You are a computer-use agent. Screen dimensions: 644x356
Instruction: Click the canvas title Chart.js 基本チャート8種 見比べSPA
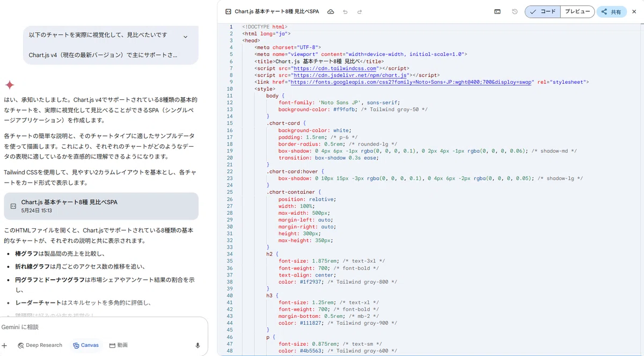277,11
